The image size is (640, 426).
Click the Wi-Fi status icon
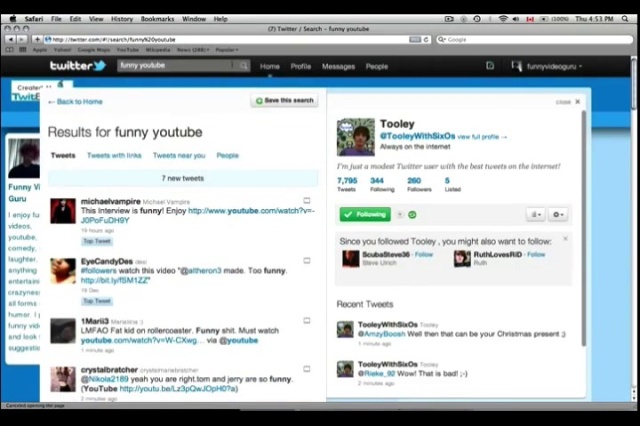[503, 19]
